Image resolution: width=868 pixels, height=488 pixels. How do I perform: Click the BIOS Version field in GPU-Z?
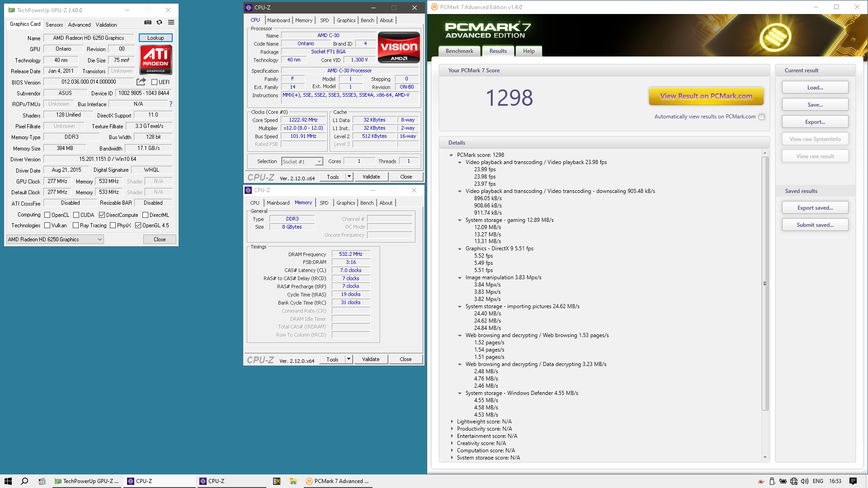pyautogui.click(x=89, y=82)
